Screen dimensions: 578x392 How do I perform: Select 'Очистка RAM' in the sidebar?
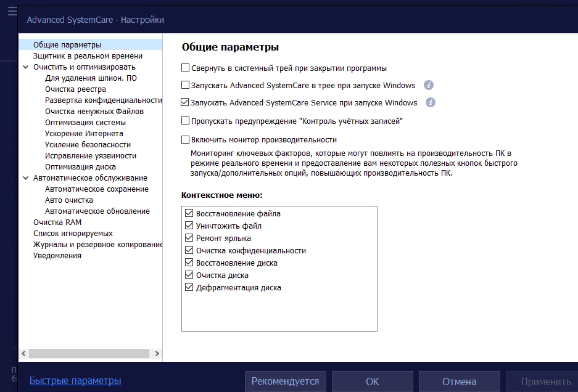coord(57,222)
